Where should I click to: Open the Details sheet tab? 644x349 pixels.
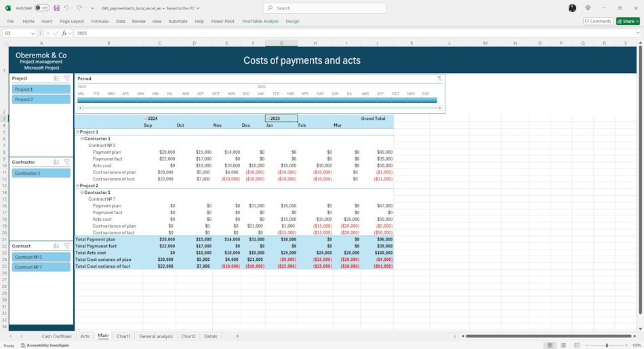point(211,336)
